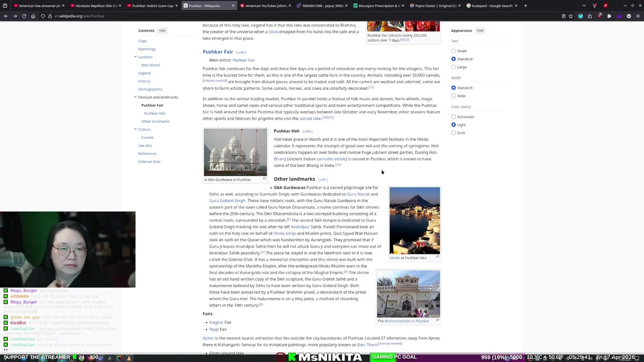Image resolution: width=644 pixels, height=362 pixels.
Task: Open the purple extension icon in the toolbar
Action: pos(619,16)
